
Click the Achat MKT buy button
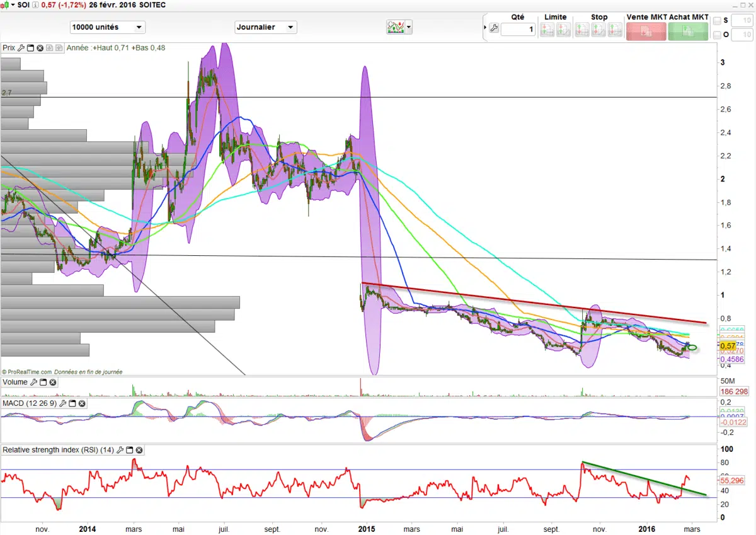point(688,31)
